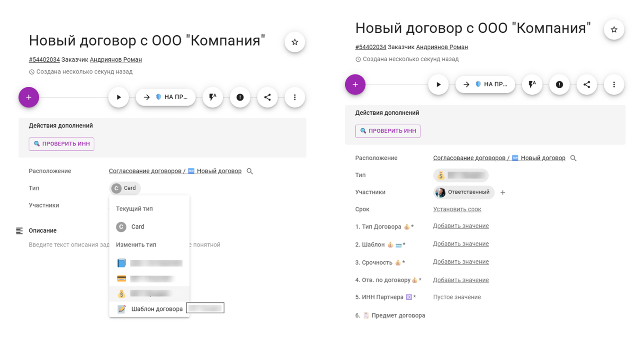Click Добавить значение for Тип Договора field
The image size is (644, 338).
(x=460, y=226)
